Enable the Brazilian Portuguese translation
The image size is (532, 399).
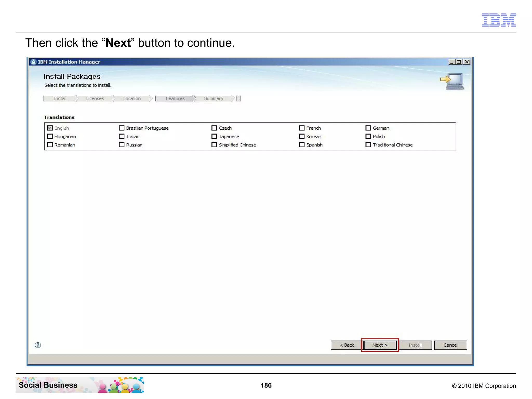[x=122, y=128]
